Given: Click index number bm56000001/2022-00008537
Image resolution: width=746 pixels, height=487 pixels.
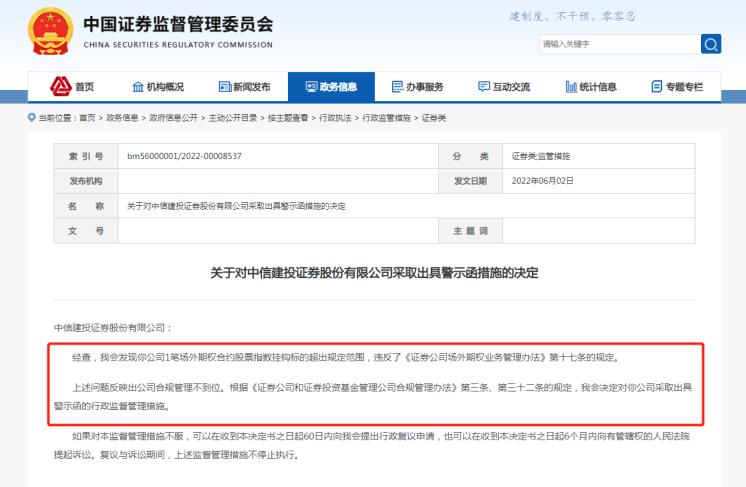Looking at the screenshot, I should [x=184, y=156].
